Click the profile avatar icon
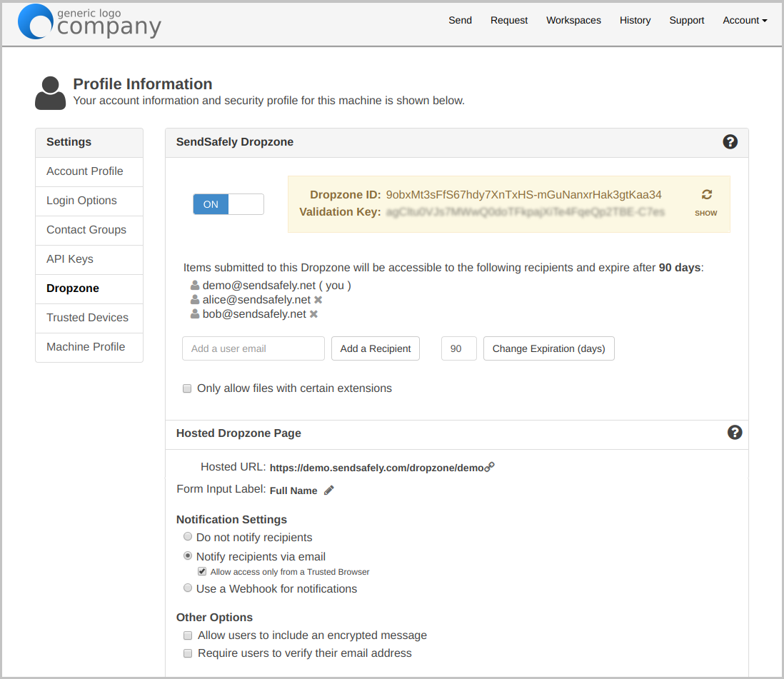This screenshot has height=679, width=784. (x=50, y=93)
